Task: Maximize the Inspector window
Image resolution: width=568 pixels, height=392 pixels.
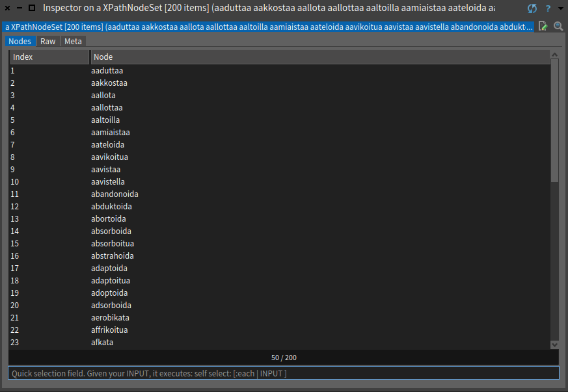Action: click(31, 8)
